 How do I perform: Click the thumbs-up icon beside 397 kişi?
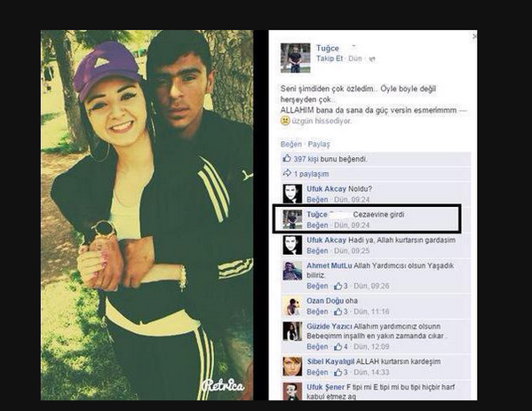pyautogui.click(x=287, y=158)
